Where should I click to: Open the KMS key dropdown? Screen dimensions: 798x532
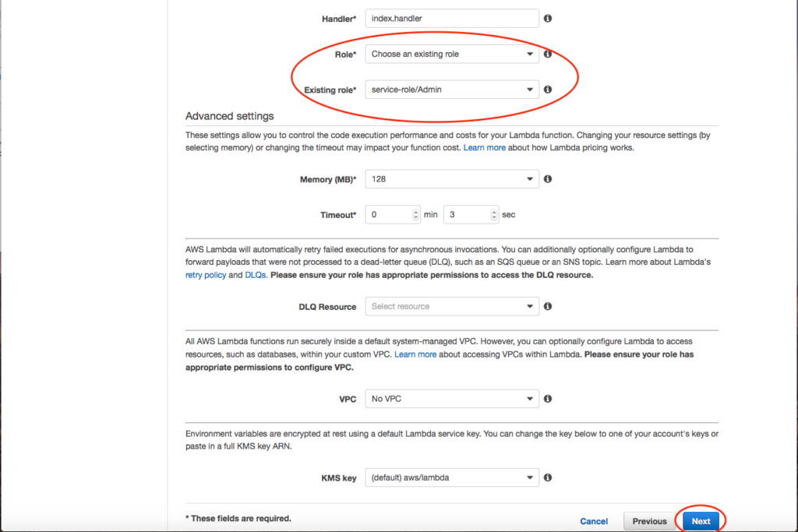click(451, 477)
